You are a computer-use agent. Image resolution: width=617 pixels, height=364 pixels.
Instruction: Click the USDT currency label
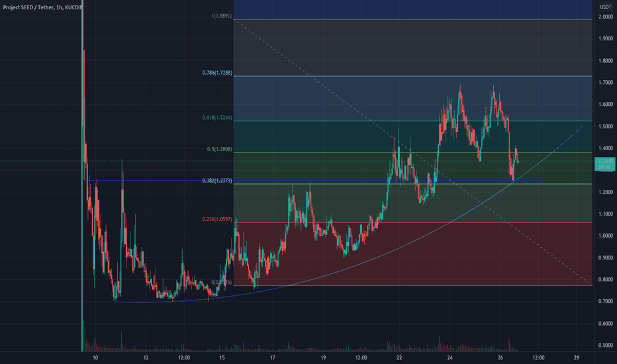coord(605,7)
